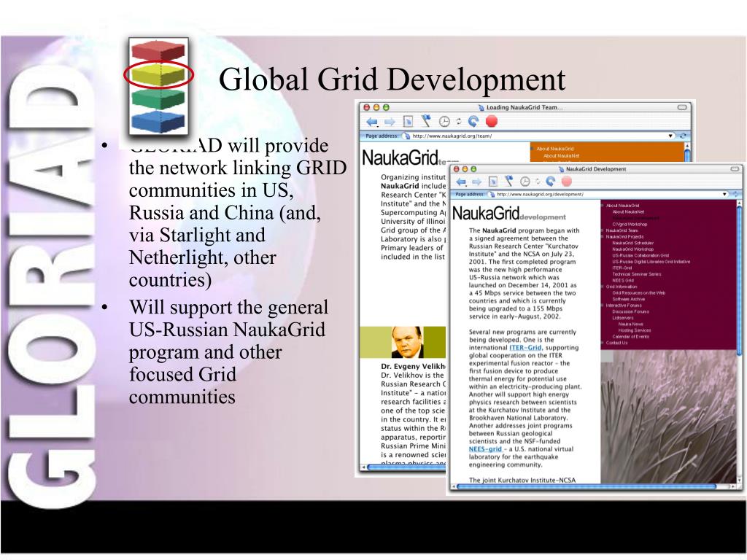Viewport: 747px width, 560px height.
Task: Open page icon in Development window toolbar
Action: click(x=493, y=182)
